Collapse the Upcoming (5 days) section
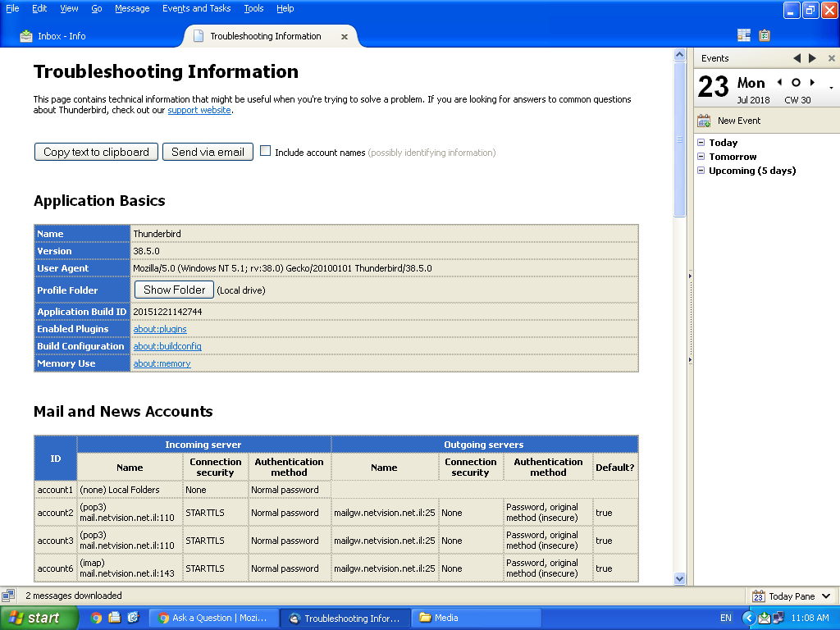This screenshot has width=840, height=630. pos(701,171)
